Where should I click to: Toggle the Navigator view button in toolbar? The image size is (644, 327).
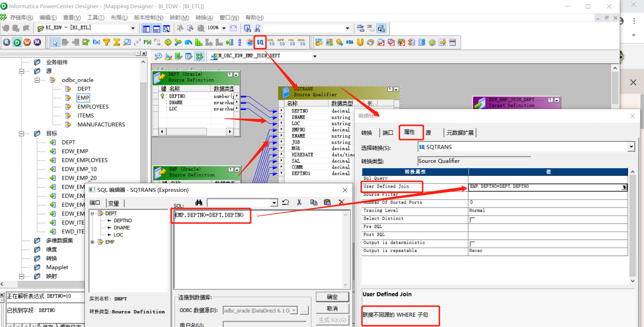click(x=146, y=29)
